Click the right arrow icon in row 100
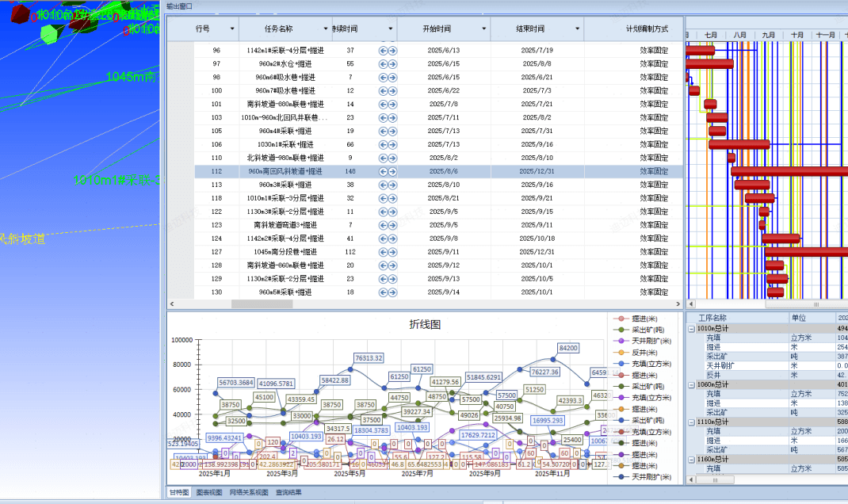Viewport: 848px width, 504px height. pos(392,91)
